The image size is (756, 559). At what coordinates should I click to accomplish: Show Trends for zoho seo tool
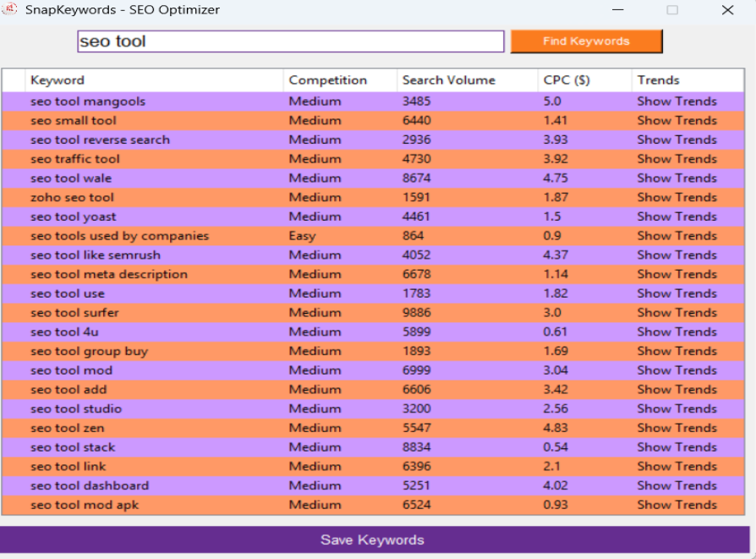[x=677, y=197]
